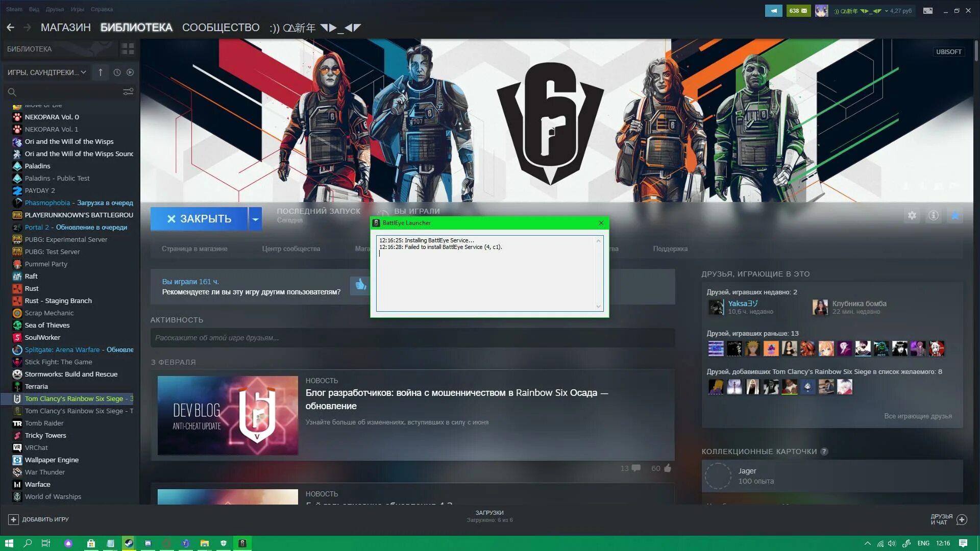980x551 pixels.
Task: Open Steam announcements megaphone icon
Action: click(773, 11)
